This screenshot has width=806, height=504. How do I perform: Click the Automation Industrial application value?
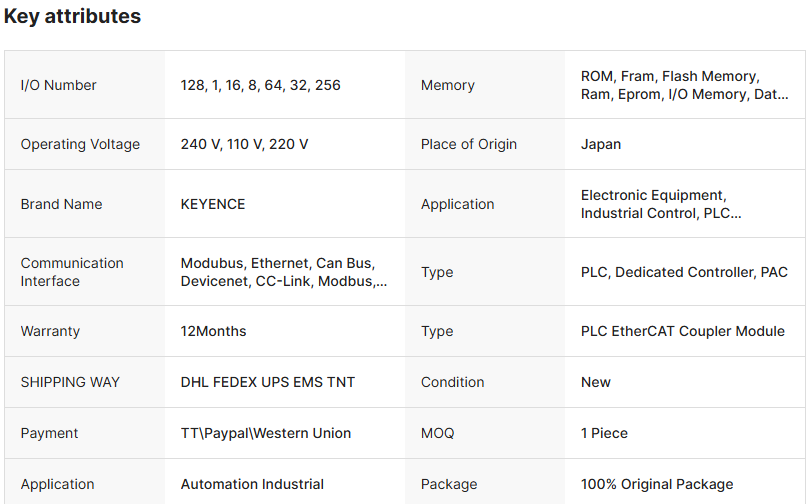[252, 484]
